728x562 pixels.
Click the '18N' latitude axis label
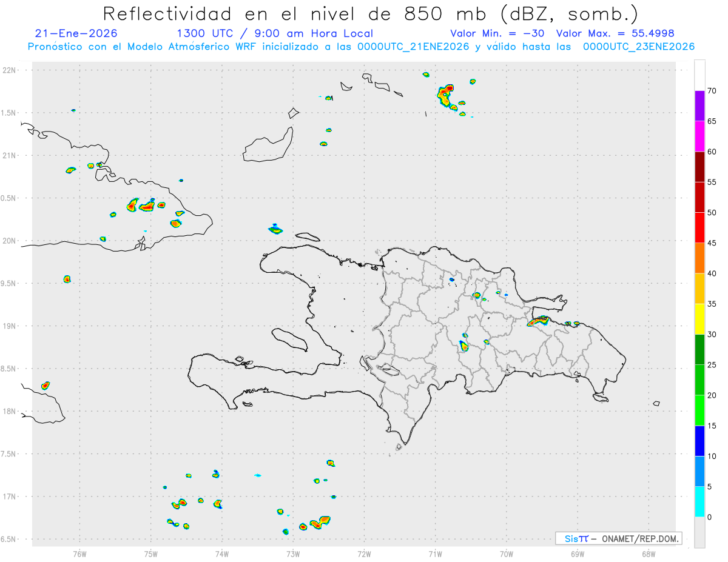(10, 412)
